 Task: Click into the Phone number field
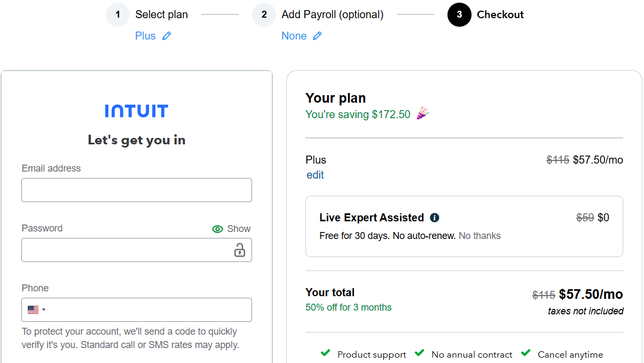[x=150, y=310]
